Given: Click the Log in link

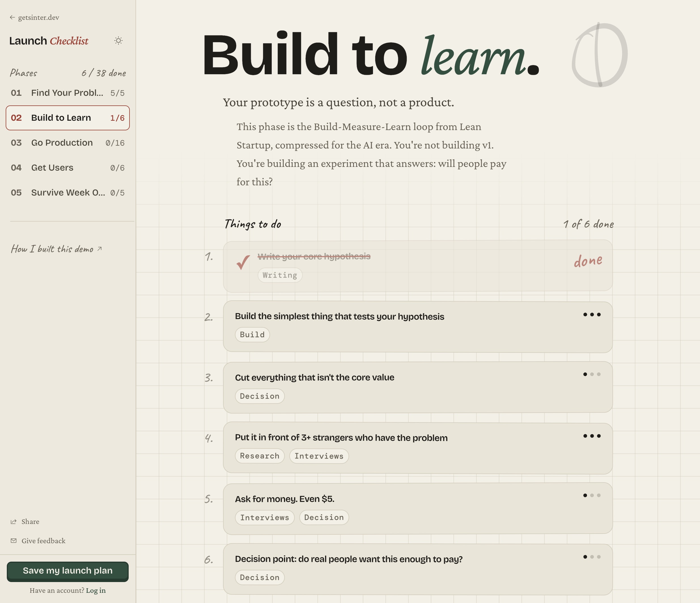Looking at the screenshot, I should point(96,591).
